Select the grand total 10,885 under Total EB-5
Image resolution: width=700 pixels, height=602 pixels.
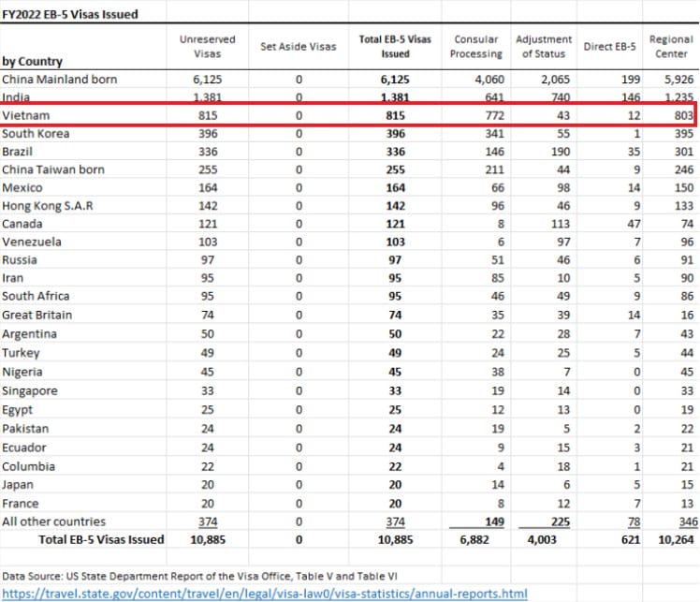click(395, 540)
